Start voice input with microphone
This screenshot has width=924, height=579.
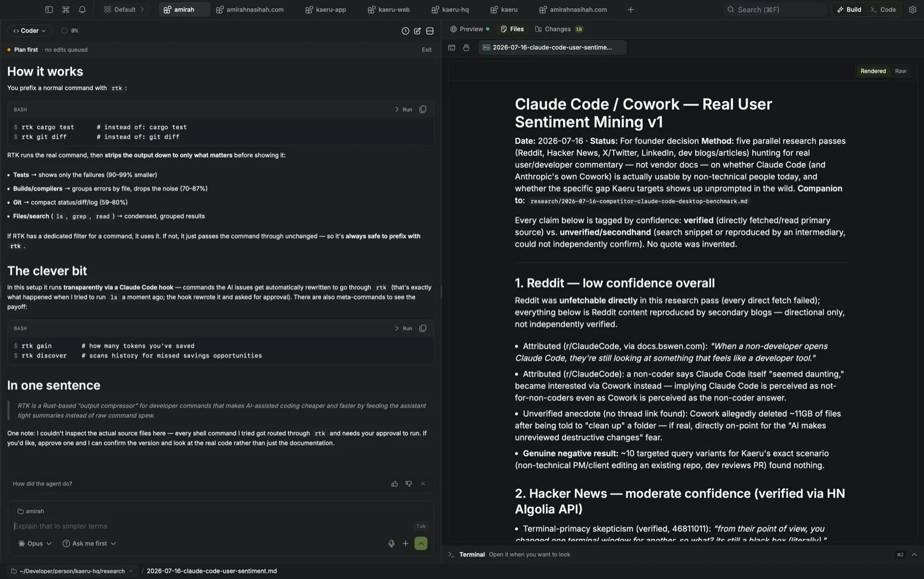(392, 543)
